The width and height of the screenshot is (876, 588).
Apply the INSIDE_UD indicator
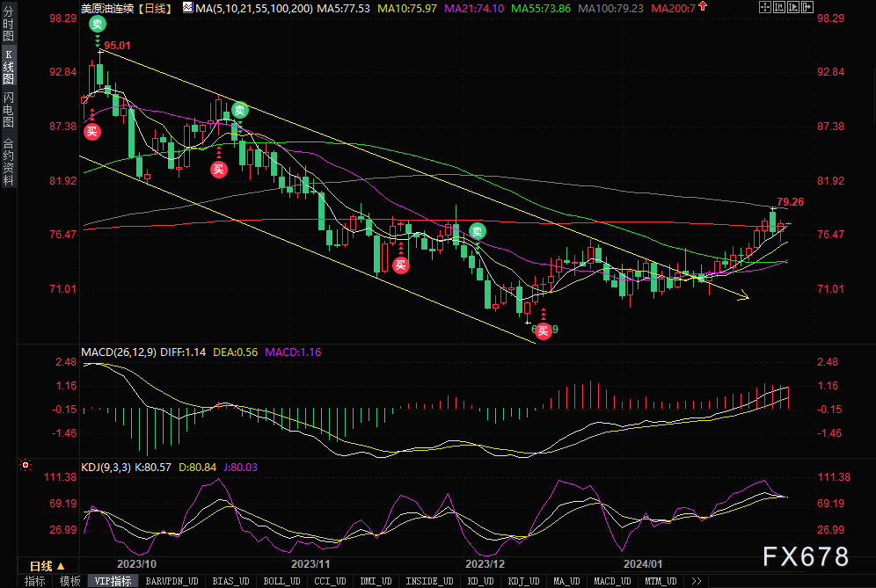pyautogui.click(x=429, y=581)
